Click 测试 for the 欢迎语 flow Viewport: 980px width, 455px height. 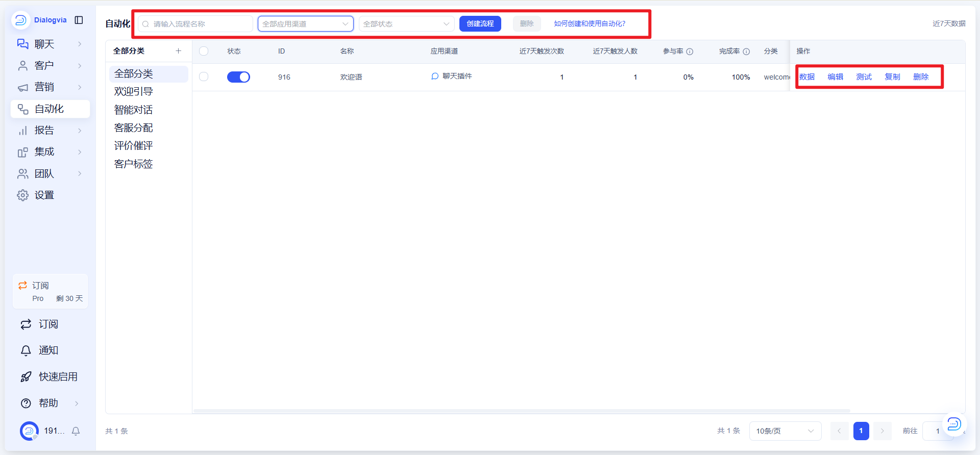[864, 77]
